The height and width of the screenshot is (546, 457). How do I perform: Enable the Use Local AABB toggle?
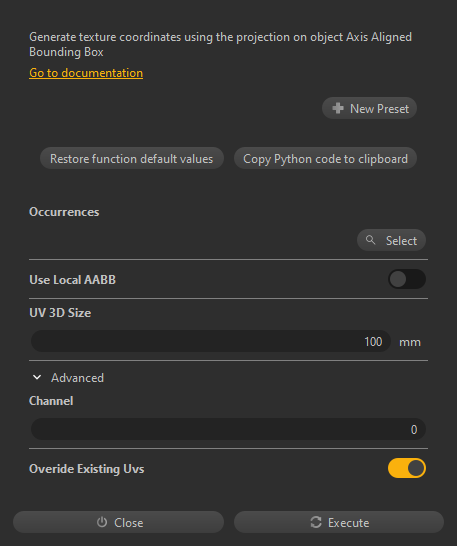407,279
